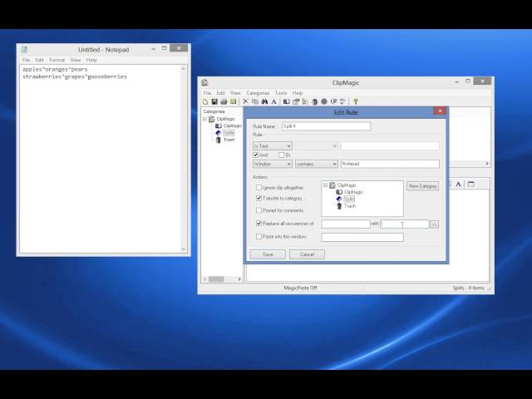Screen dimensions: 532x399
Task: Collapse ClipMagic root in Edit Rule tree
Action: coord(325,185)
